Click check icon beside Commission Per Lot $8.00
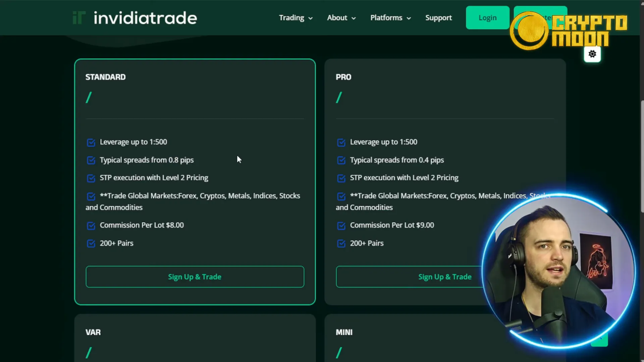This screenshot has height=362, width=644. tap(91, 226)
